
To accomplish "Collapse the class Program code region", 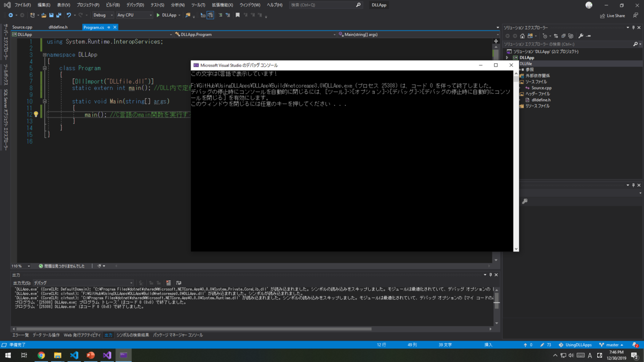I will point(45,68).
